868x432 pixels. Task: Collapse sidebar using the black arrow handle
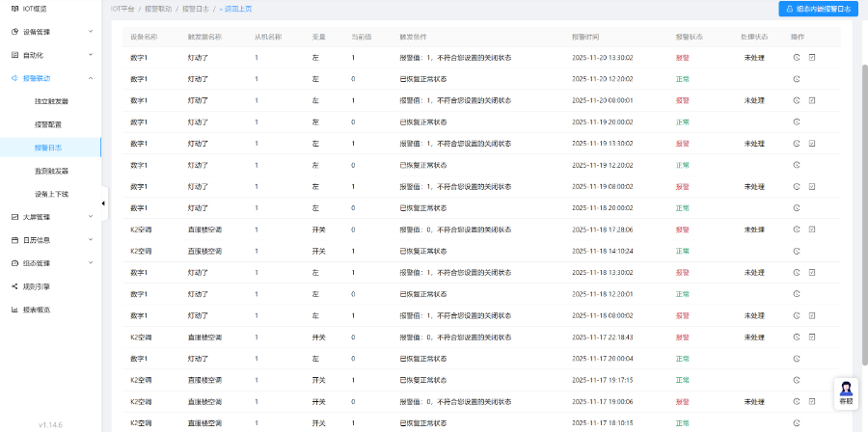coord(103,202)
